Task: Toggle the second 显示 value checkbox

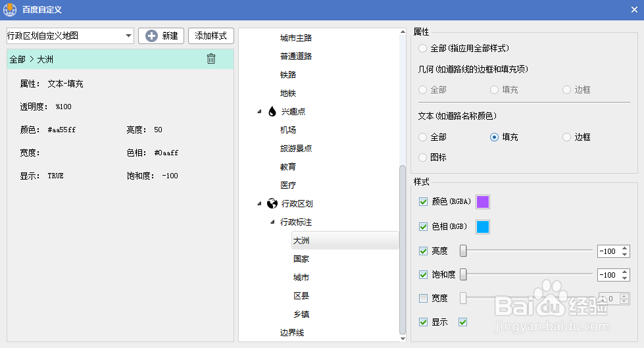Action: (x=463, y=322)
